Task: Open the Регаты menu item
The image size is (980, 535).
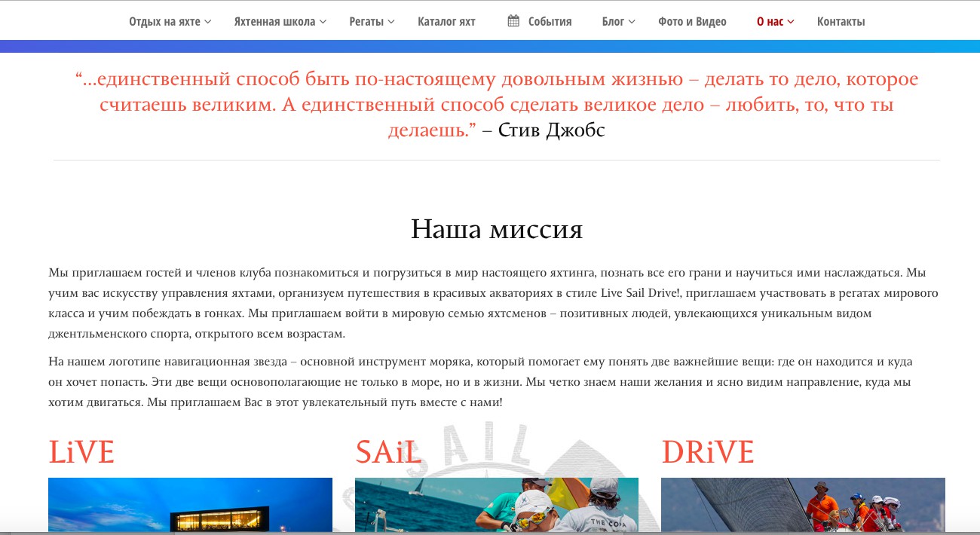Action: tap(366, 22)
